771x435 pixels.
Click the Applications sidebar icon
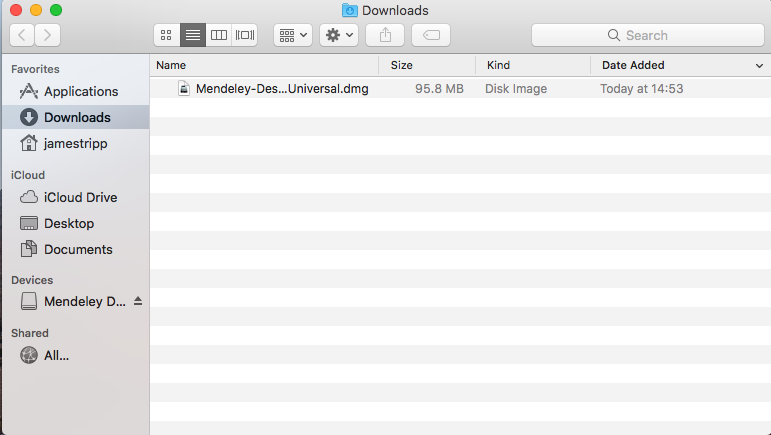(29, 91)
